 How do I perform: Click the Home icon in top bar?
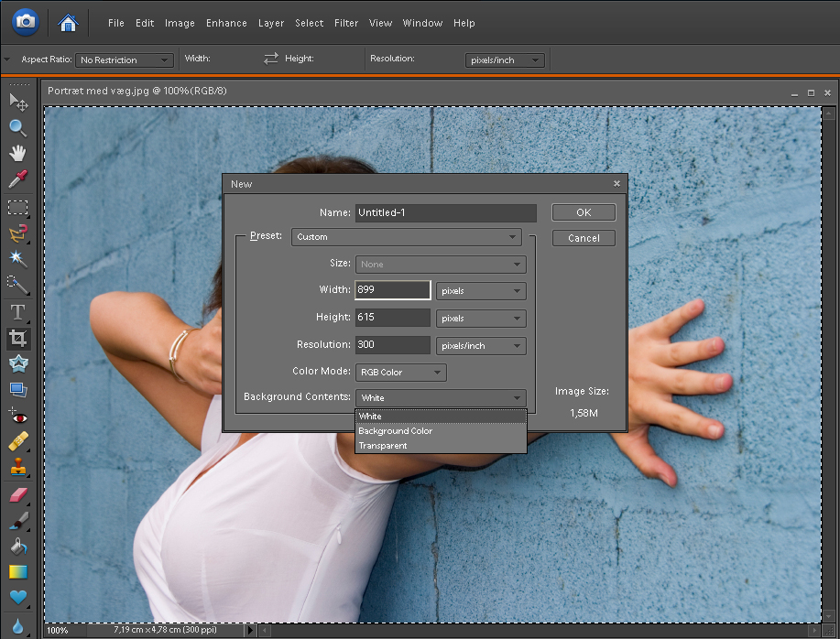coord(68,22)
